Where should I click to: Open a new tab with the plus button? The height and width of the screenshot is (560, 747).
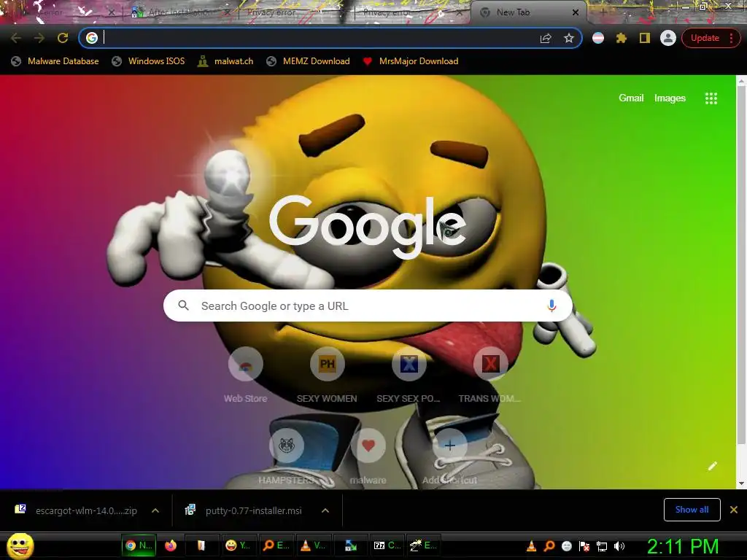[x=603, y=12]
